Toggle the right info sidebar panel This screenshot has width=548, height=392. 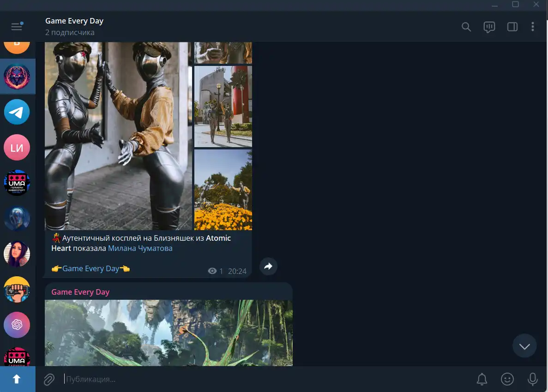coord(512,27)
